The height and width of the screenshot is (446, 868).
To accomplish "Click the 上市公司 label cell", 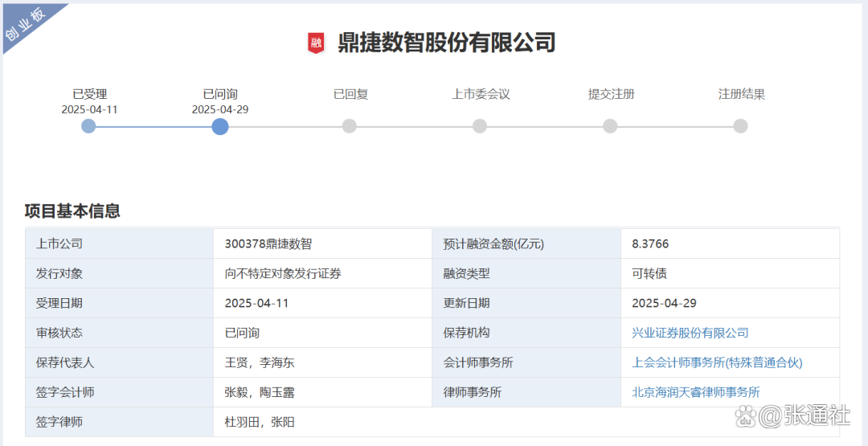I will tap(119, 243).
